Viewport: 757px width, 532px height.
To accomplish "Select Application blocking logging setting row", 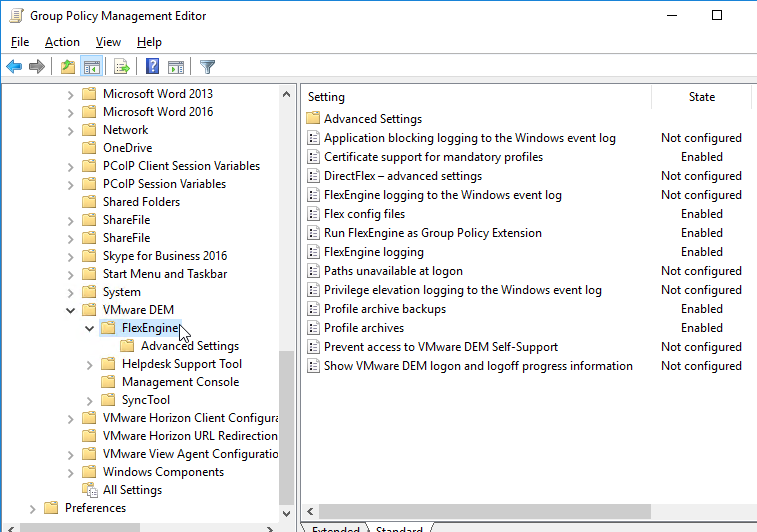I will click(469, 138).
